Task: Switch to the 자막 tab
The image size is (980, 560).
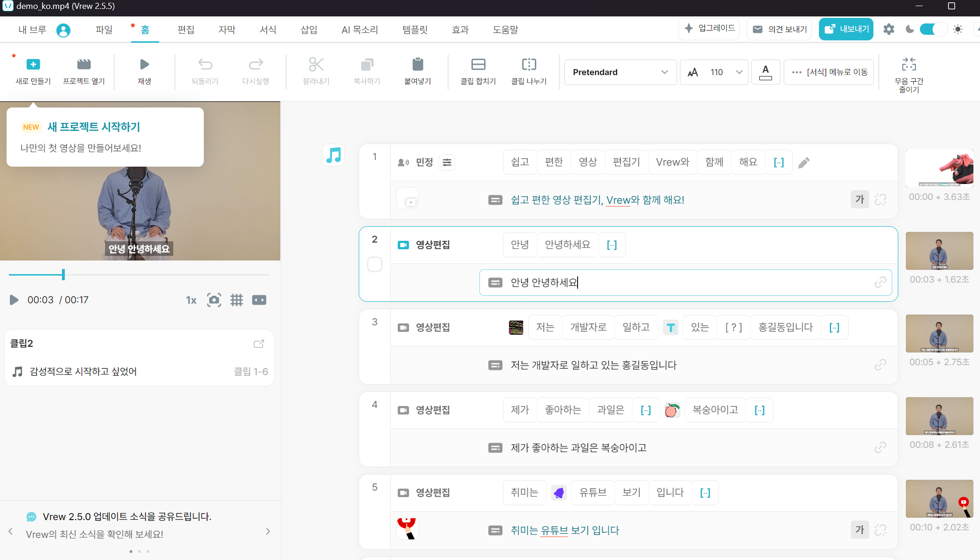Action: [x=226, y=29]
